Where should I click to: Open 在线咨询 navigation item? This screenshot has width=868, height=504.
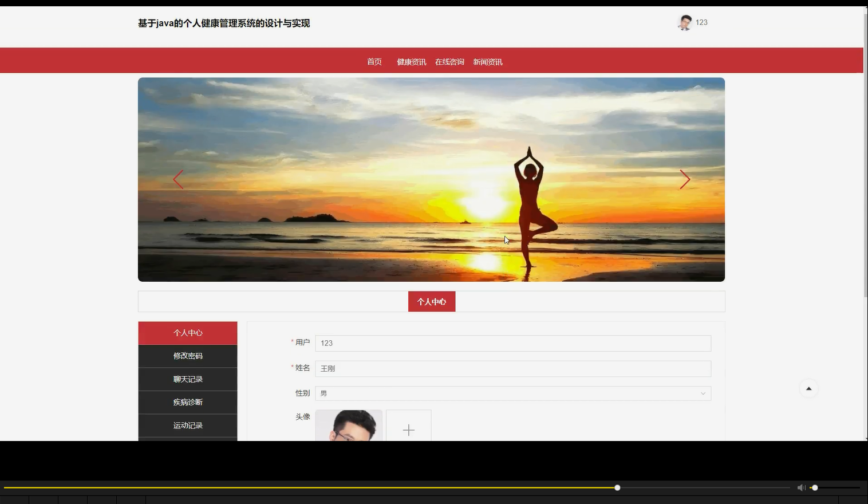(449, 62)
